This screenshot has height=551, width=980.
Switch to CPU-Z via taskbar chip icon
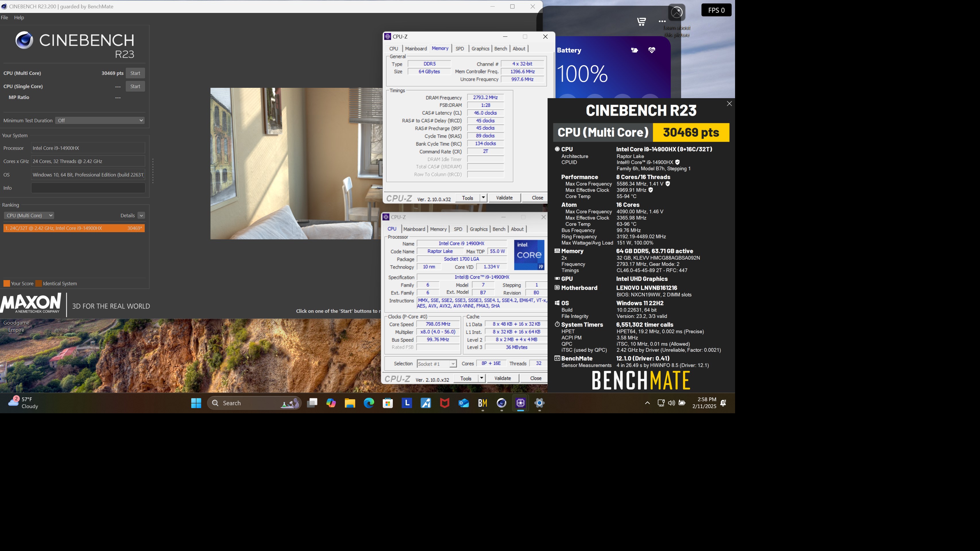(520, 403)
